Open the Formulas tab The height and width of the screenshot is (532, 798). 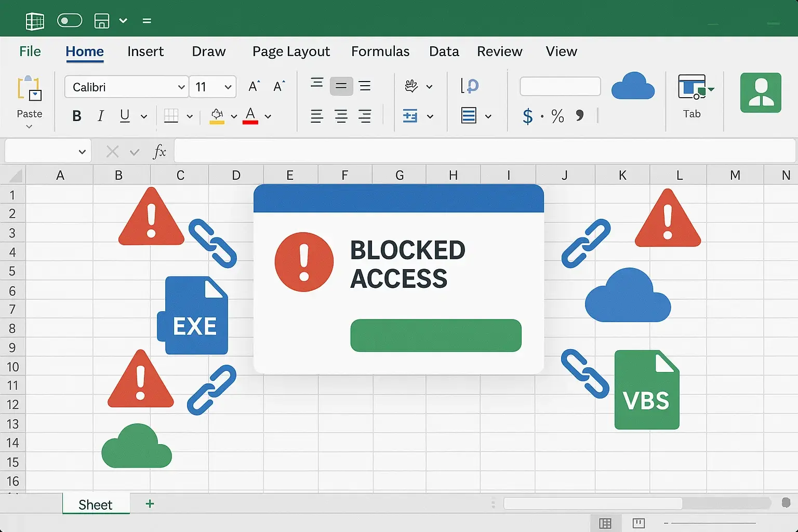(380, 51)
